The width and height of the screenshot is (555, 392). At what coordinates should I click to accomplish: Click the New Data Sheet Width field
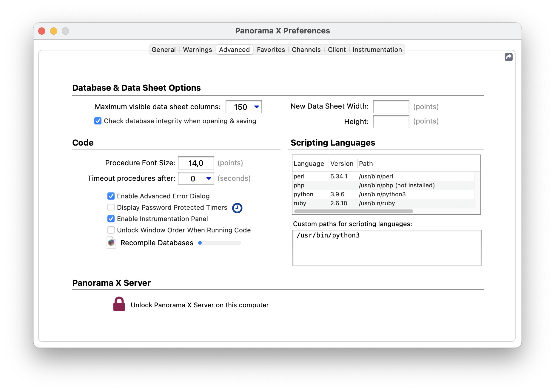pyautogui.click(x=391, y=107)
